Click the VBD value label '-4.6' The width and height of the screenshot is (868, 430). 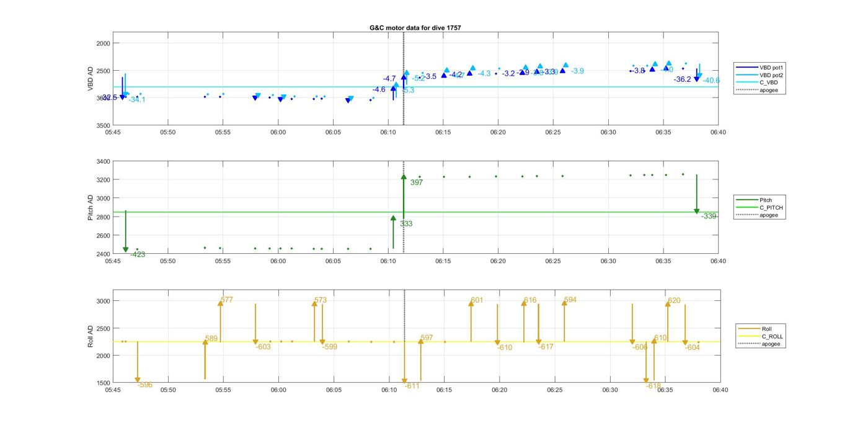(379, 89)
